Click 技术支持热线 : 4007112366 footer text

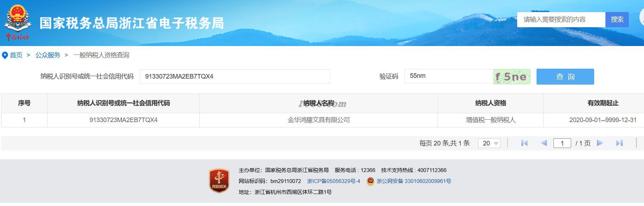point(414,170)
